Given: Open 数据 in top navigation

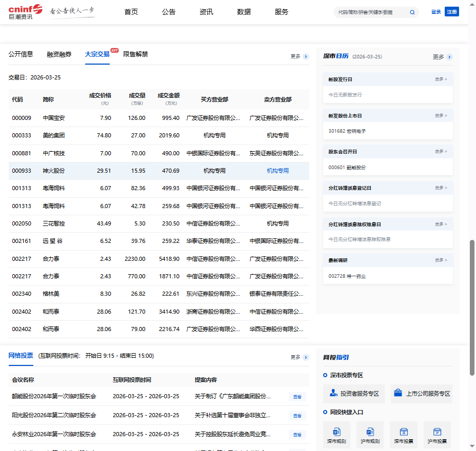Looking at the screenshot, I should (244, 12).
